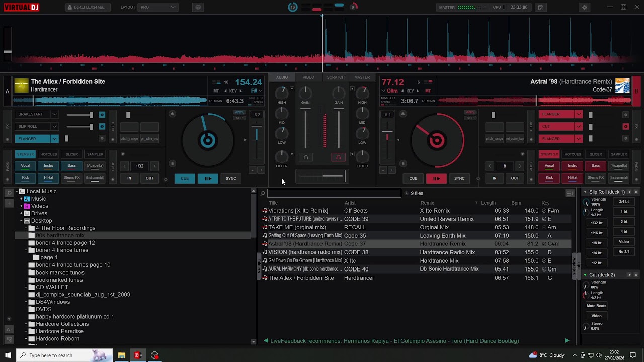Switch to the MASTER mixer tab

click(x=362, y=77)
